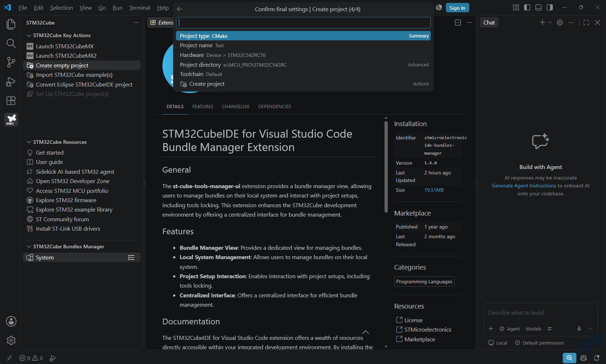Switch to the DEPENDENCIES tab
Image resolution: width=606 pixels, height=364 pixels.
point(275,106)
